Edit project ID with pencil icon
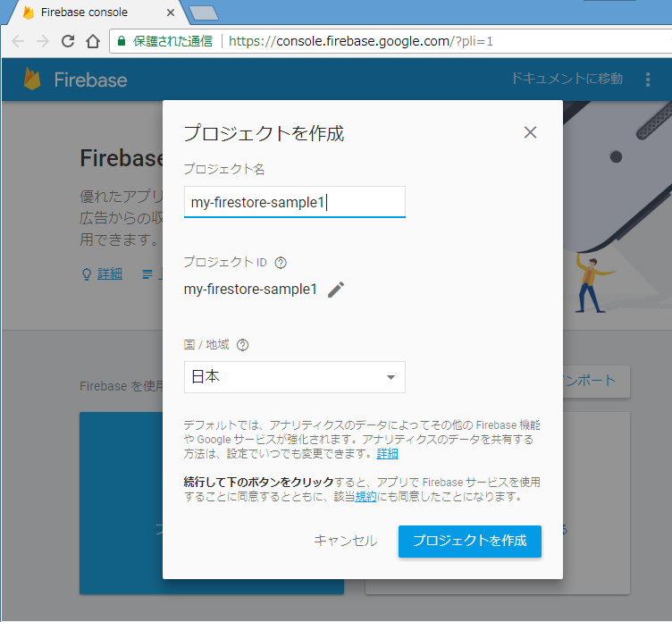672x622 pixels. (x=336, y=290)
